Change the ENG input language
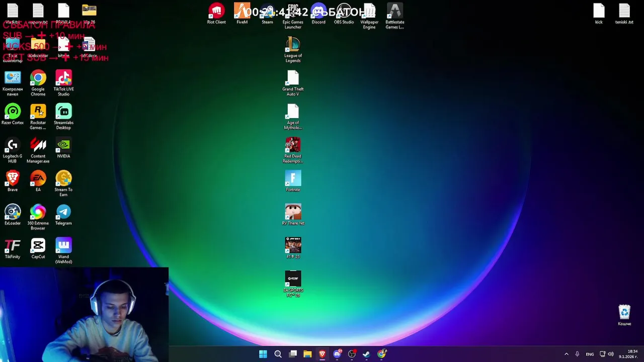This screenshot has width=644, height=362. pos(590,354)
